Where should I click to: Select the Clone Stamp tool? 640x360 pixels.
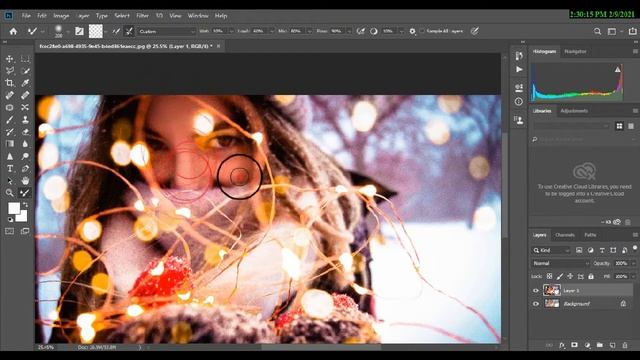click(x=25, y=120)
